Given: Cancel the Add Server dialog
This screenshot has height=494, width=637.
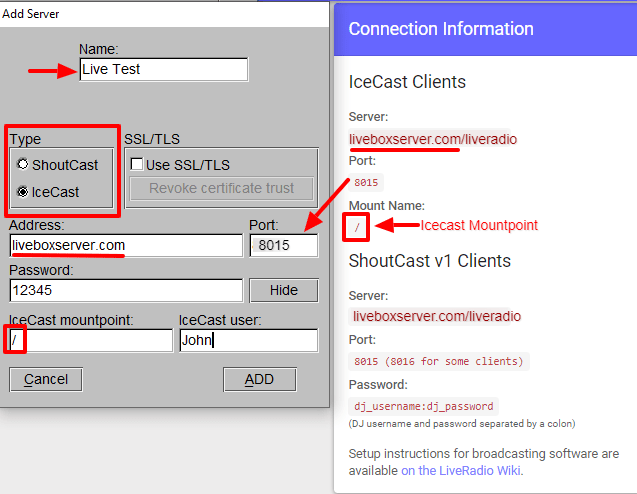Looking at the screenshot, I should point(46,379).
